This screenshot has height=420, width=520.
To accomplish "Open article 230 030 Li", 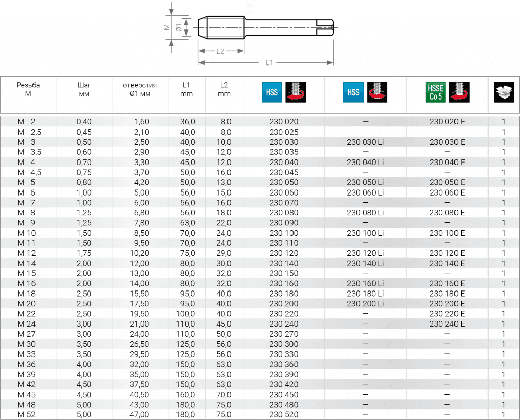I will click(x=365, y=142).
